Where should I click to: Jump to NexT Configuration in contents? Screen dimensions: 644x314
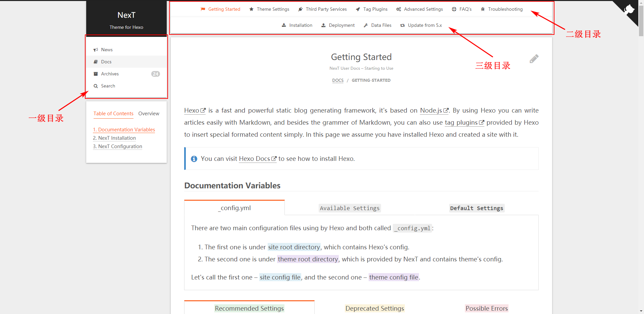117,146
